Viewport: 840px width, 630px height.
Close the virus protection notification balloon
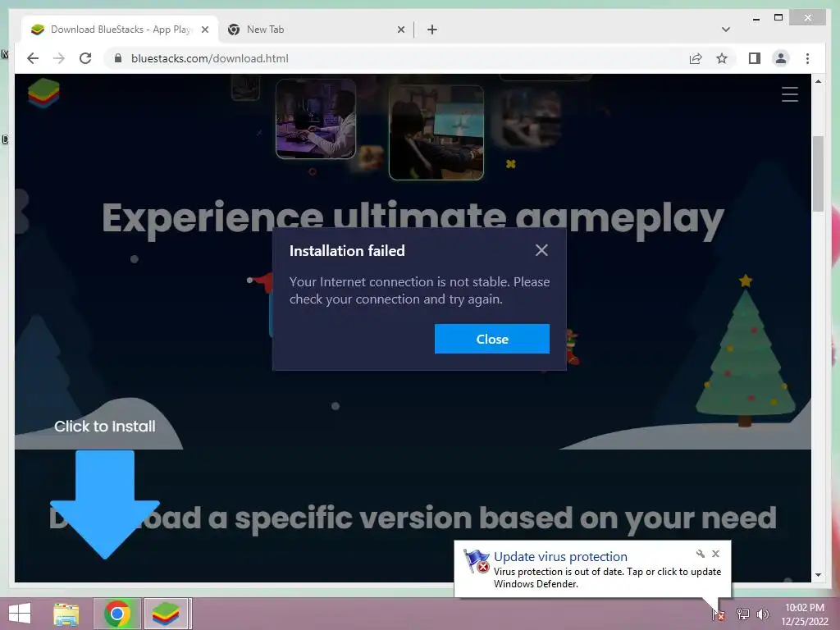click(715, 554)
